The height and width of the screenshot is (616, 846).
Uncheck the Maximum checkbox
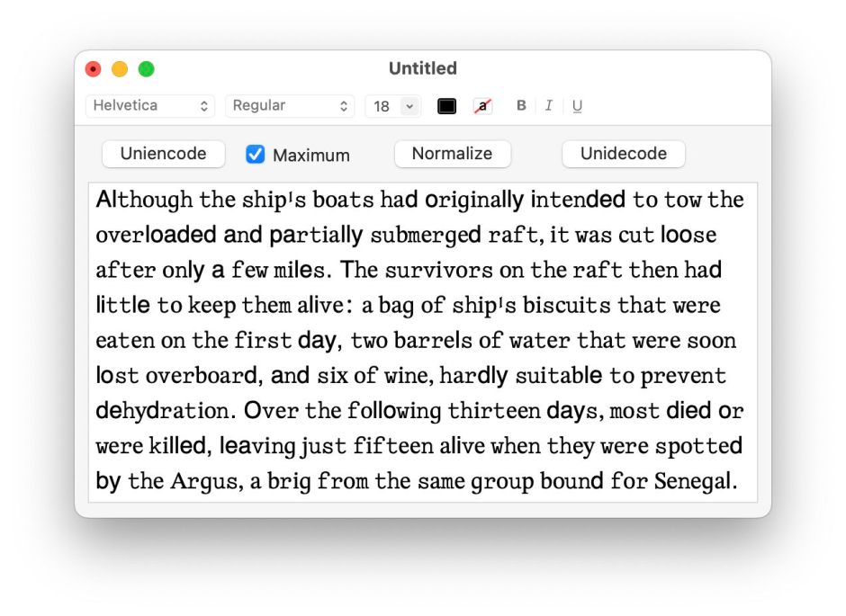tap(256, 155)
